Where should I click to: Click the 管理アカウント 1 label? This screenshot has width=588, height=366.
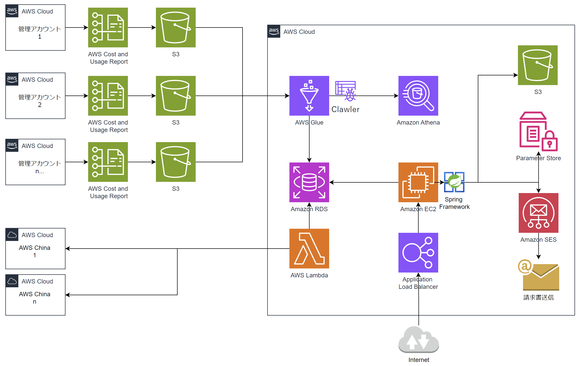(39, 33)
